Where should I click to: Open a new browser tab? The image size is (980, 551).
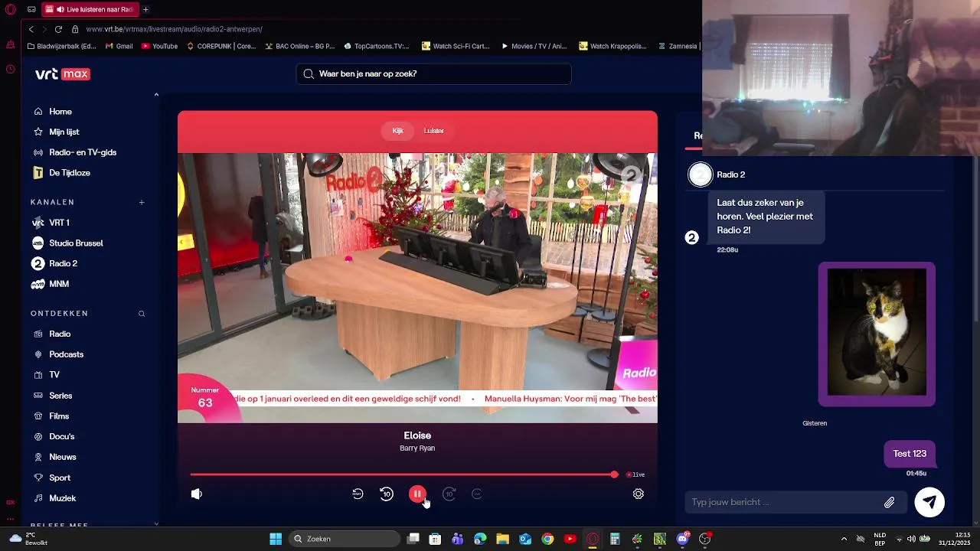point(145,9)
